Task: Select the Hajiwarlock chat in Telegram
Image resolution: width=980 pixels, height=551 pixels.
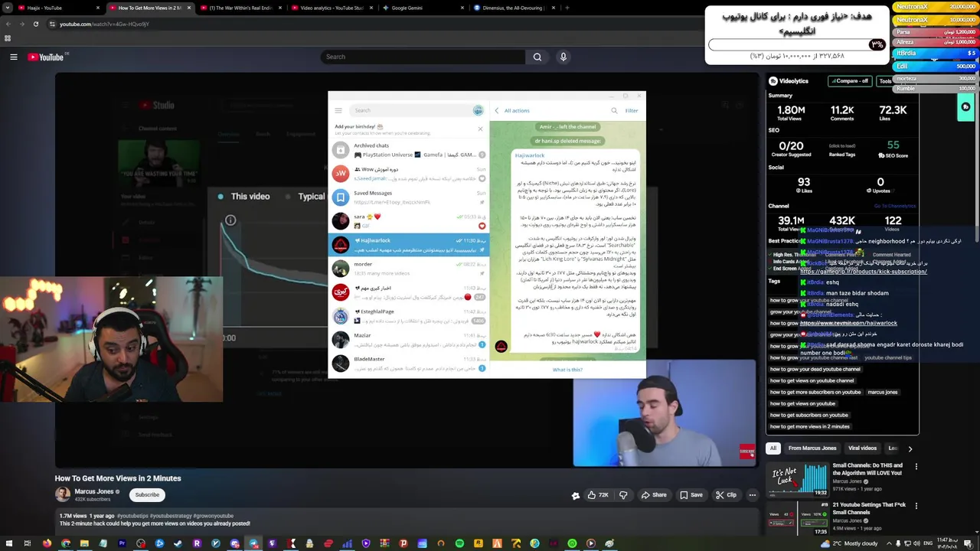Action: point(408,245)
